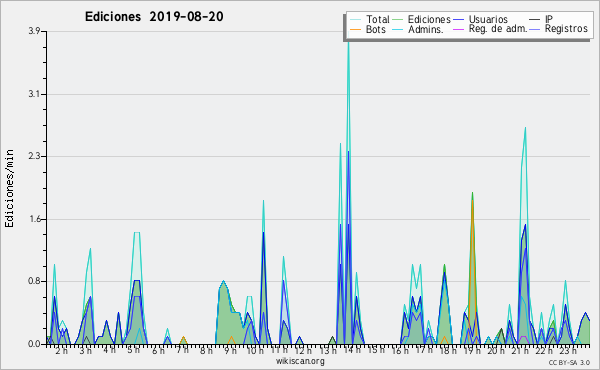600x370 pixels.
Task: Click the y-axis label 'Ediciones/min'
Action: click(9, 188)
